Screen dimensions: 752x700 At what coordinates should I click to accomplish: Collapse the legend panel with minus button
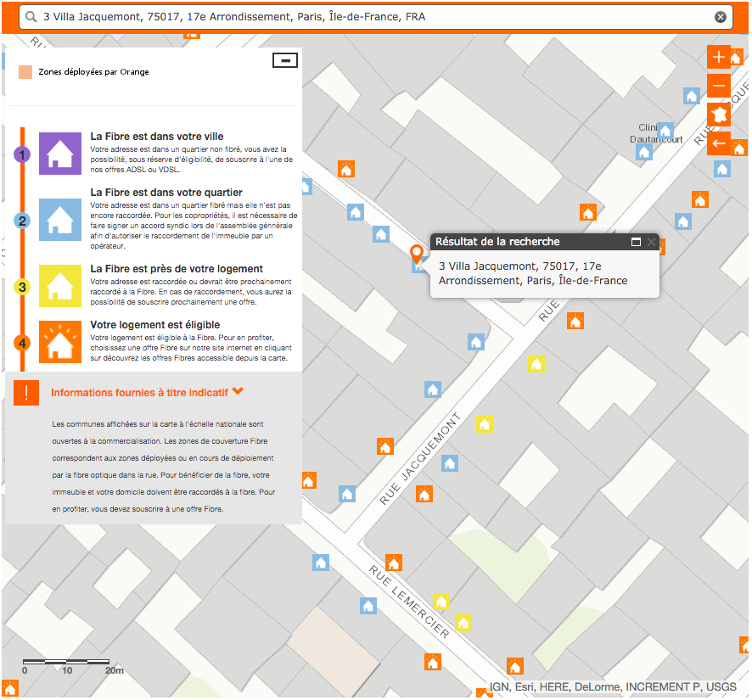[284, 59]
